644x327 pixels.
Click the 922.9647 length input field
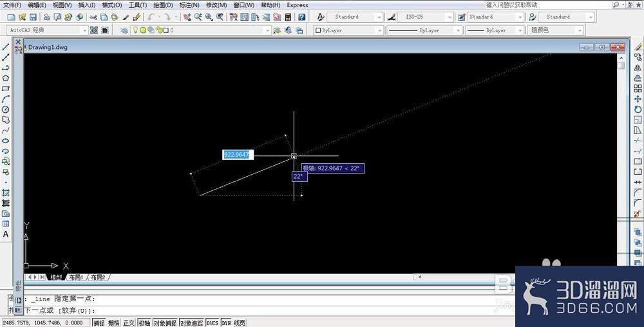click(x=238, y=155)
